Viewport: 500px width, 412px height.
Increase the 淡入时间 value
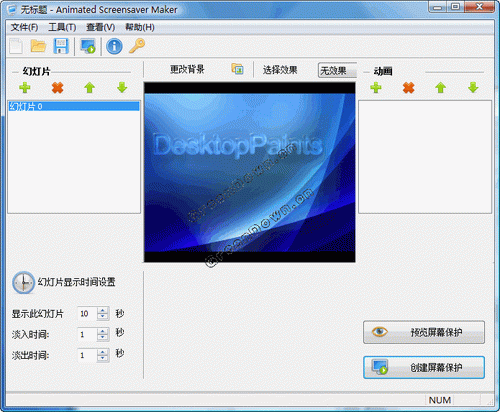coord(103,331)
